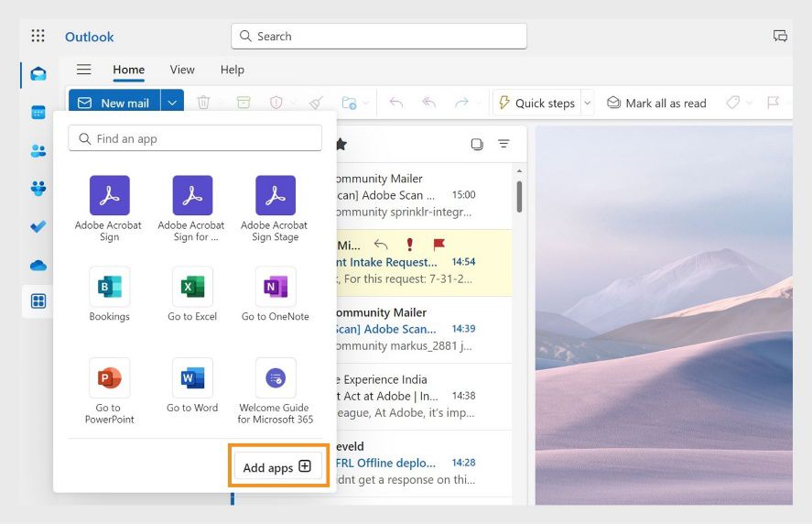This screenshot has width=812, height=524.
Task: Click the Archive icon in toolbar
Action: (244, 103)
